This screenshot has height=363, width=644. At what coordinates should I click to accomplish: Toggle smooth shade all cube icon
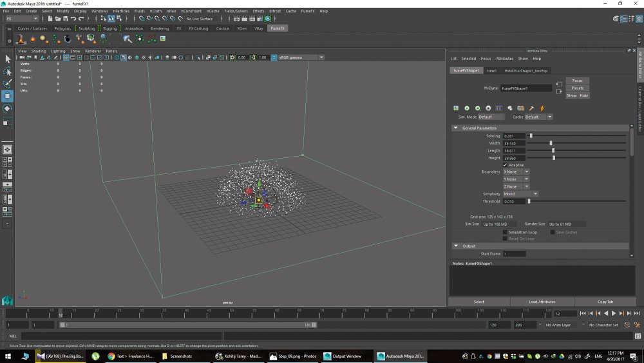(123, 57)
